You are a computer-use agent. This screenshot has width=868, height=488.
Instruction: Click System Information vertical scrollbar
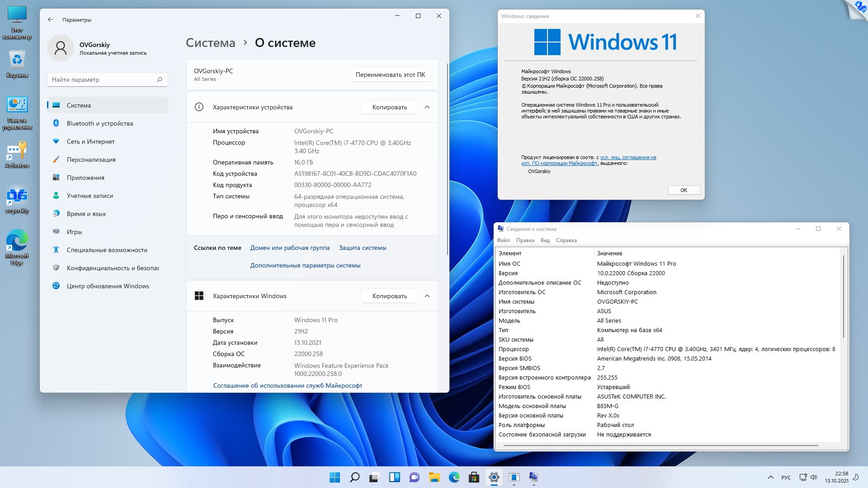[844, 296]
